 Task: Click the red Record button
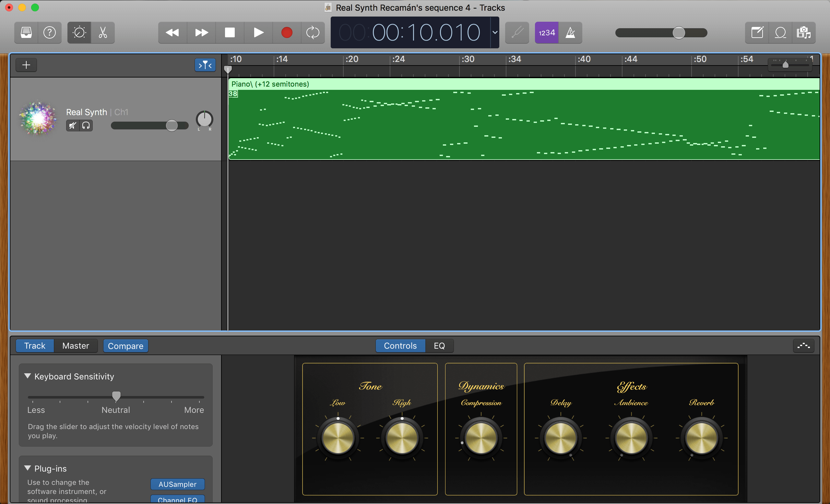point(287,33)
